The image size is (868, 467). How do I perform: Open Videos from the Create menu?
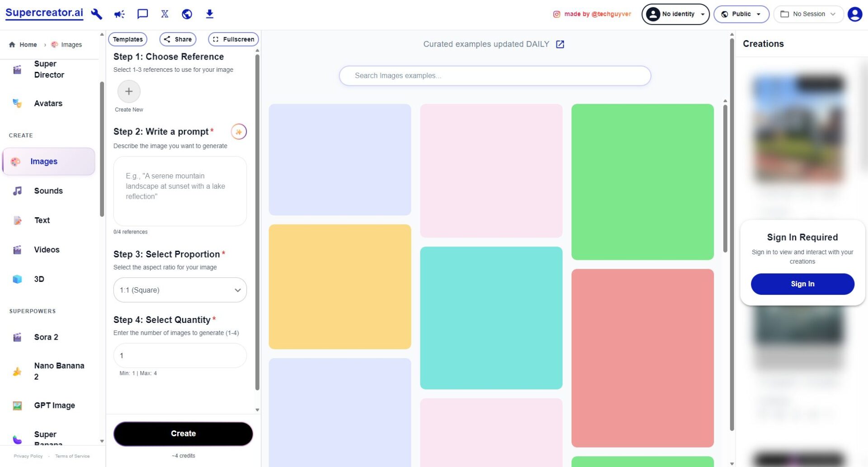[x=47, y=250]
